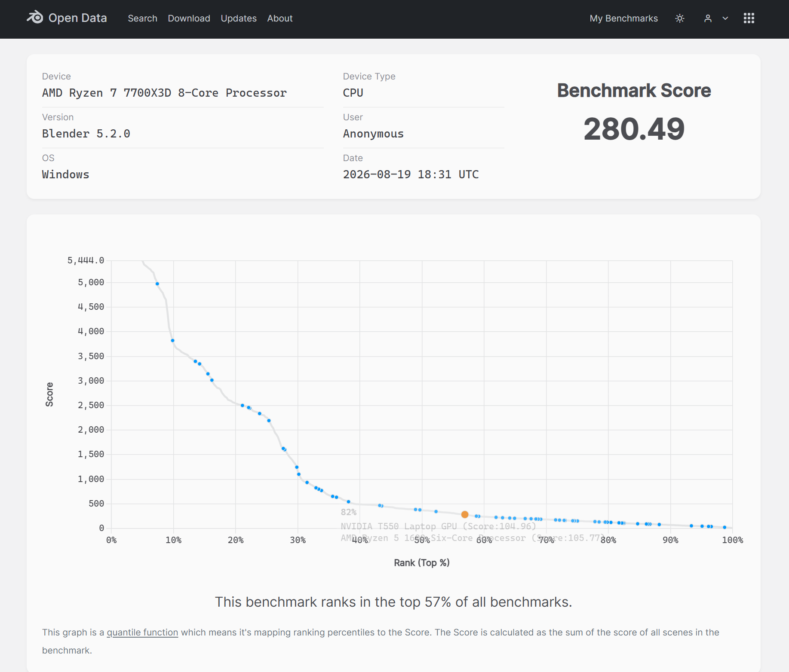
Task: Click the Anonymous user value
Action: 373,134
